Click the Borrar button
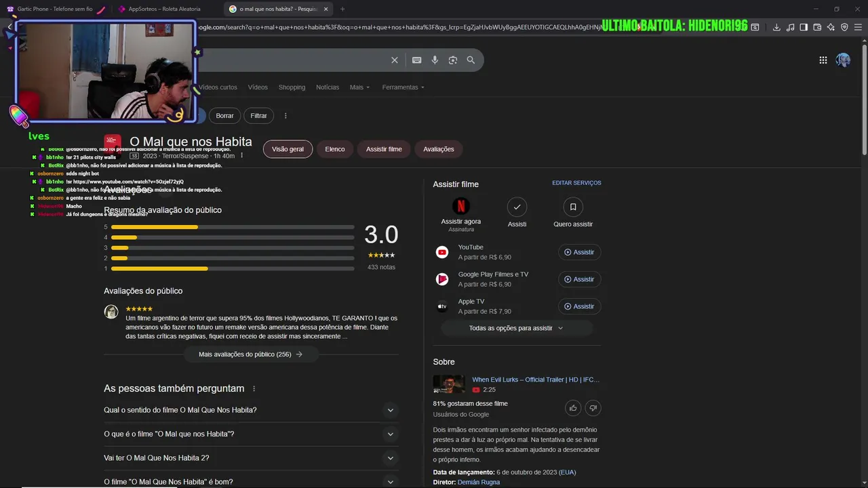The image size is (868, 488). coord(224,116)
